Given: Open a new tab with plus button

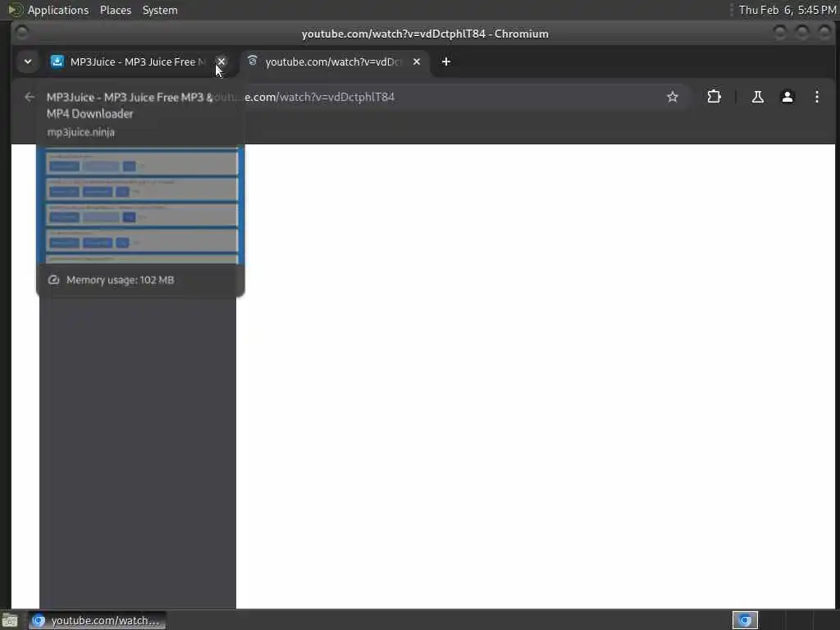Looking at the screenshot, I should point(445,62).
